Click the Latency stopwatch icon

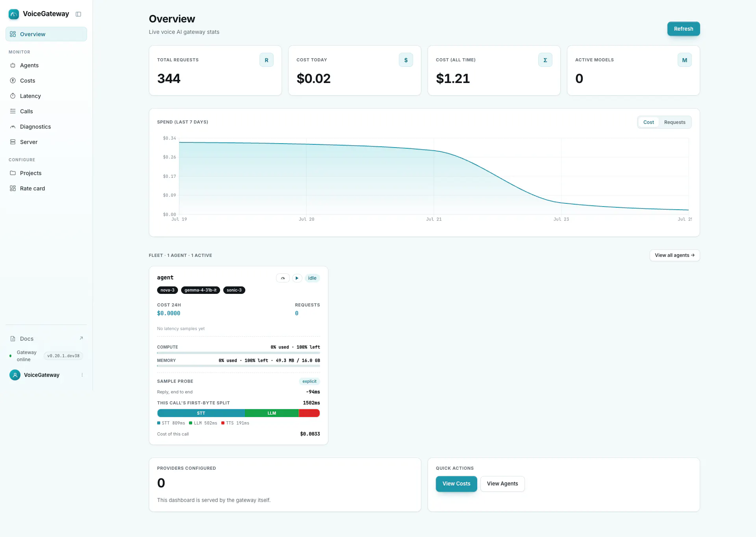pos(13,96)
